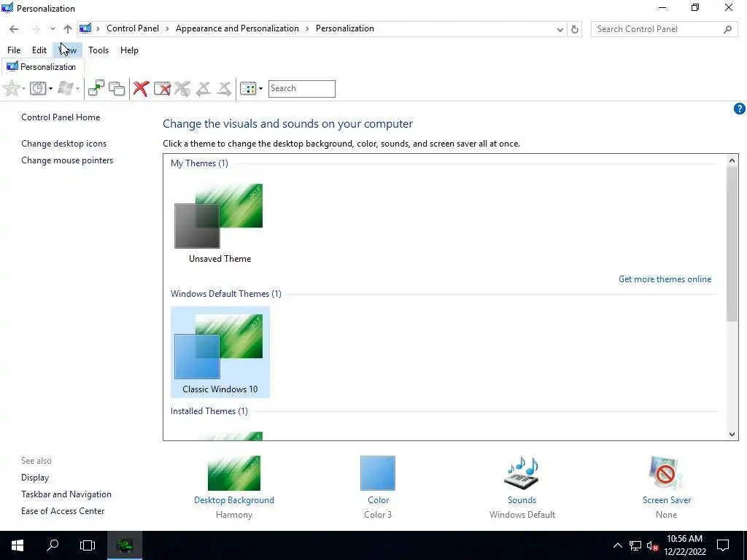Open Ease of Access Center link
This screenshot has width=747, height=560.
point(63,511)
